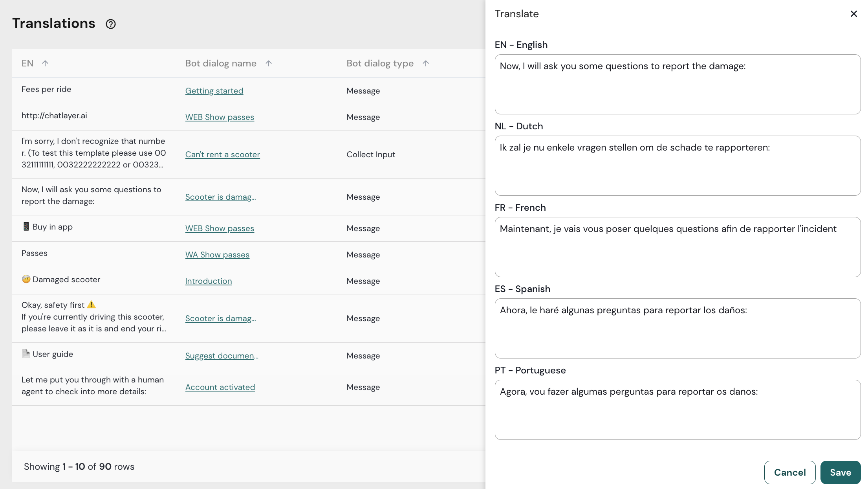Open the Suggest documen... dialog link
This screenshot has height=489, width=868.
point(222,356)
